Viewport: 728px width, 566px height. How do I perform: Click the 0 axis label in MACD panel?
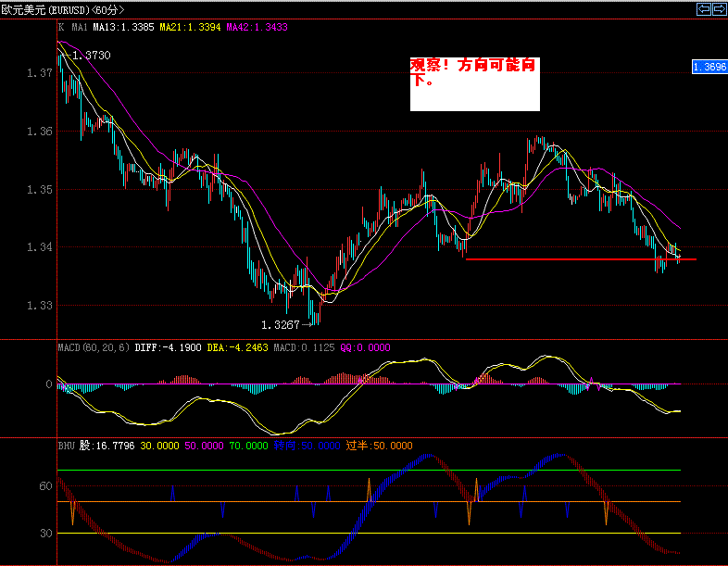point(49,384)
